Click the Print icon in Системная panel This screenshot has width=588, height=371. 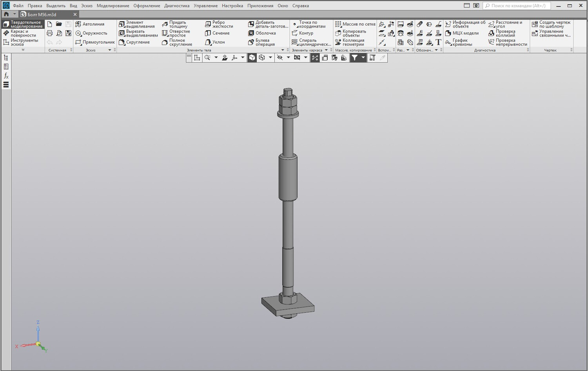(49, 33)
